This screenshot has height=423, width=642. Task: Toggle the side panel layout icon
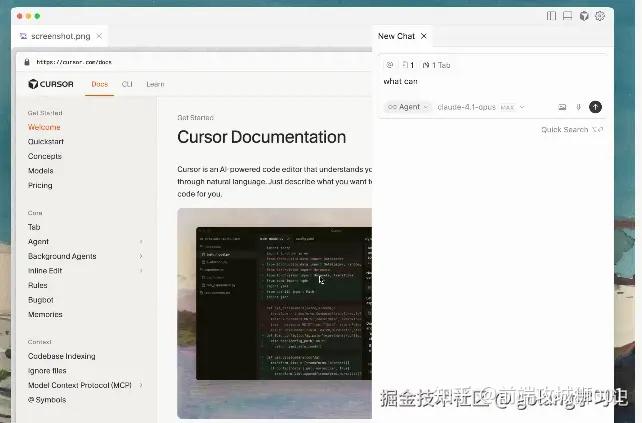point(551,16)
